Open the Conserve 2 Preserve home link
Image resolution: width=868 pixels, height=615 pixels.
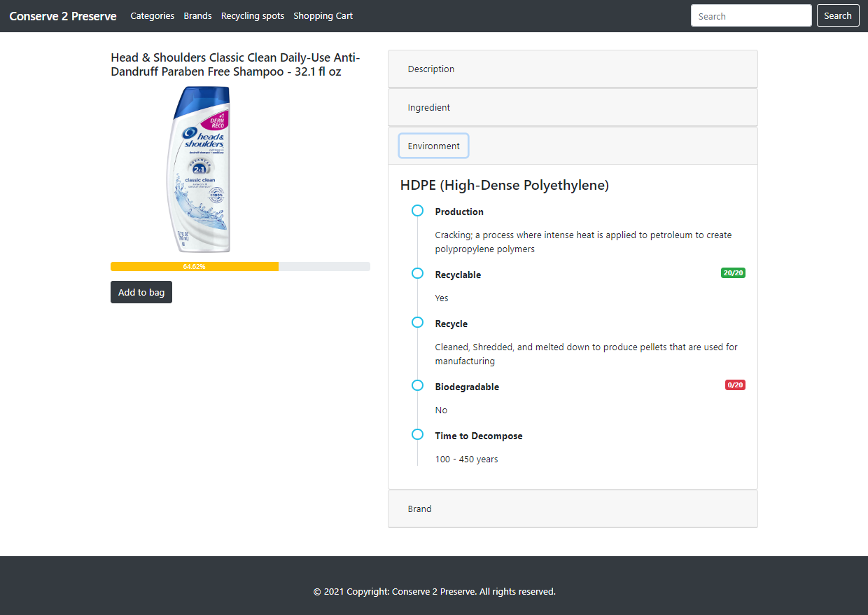63,16
